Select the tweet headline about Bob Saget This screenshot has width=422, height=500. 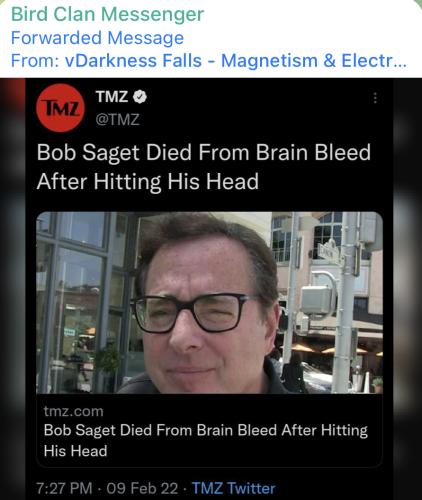point(204,167)
